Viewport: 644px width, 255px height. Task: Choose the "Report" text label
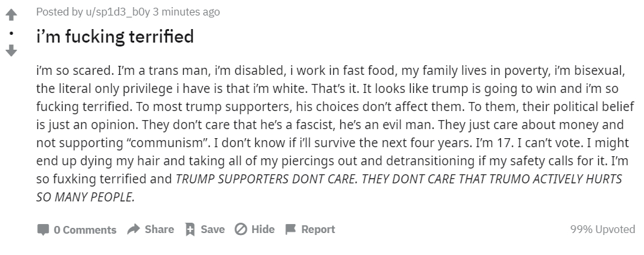click(x=318, y=229)
